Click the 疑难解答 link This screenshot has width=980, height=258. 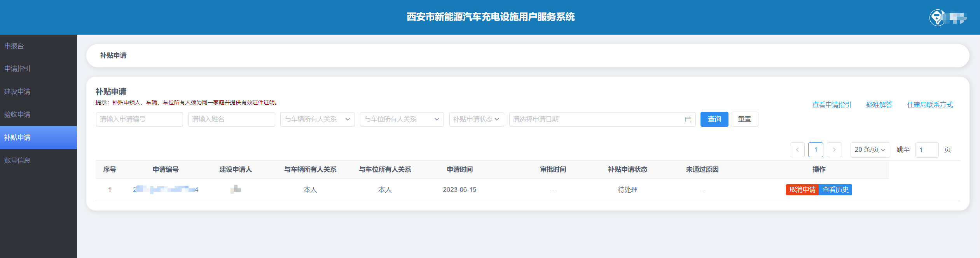[x=879, y=105]
